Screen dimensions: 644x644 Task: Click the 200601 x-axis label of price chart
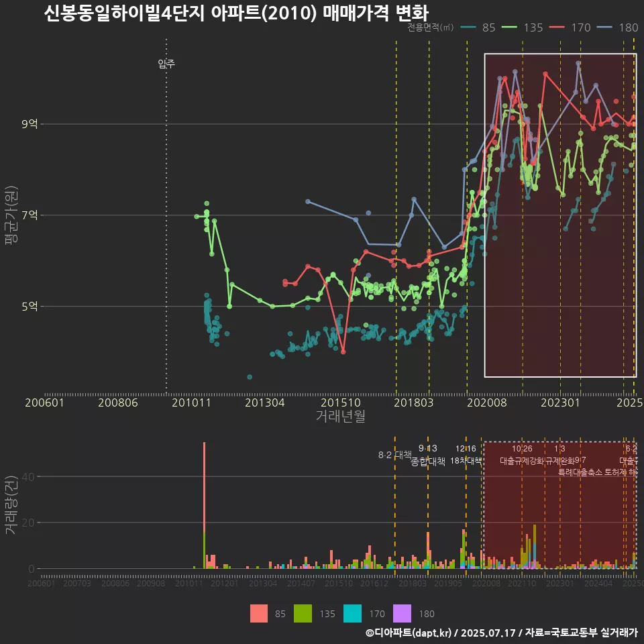44,402
